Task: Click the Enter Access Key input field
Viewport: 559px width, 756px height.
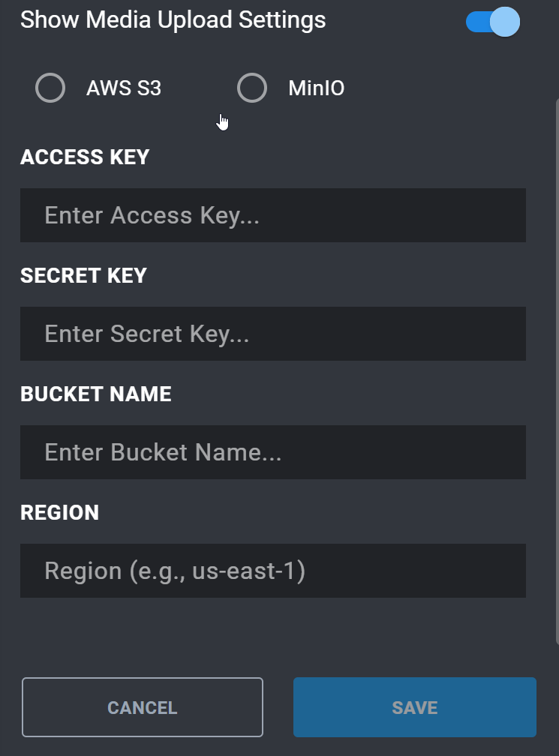Action: click(x=272, y=215)
